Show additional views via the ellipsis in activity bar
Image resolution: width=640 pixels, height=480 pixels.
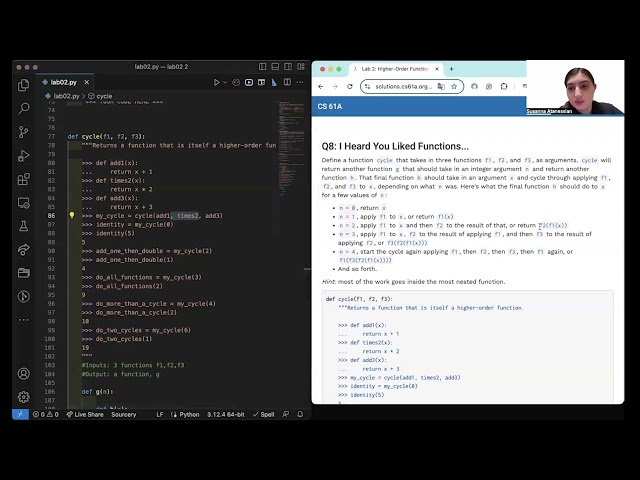point(24,320)
